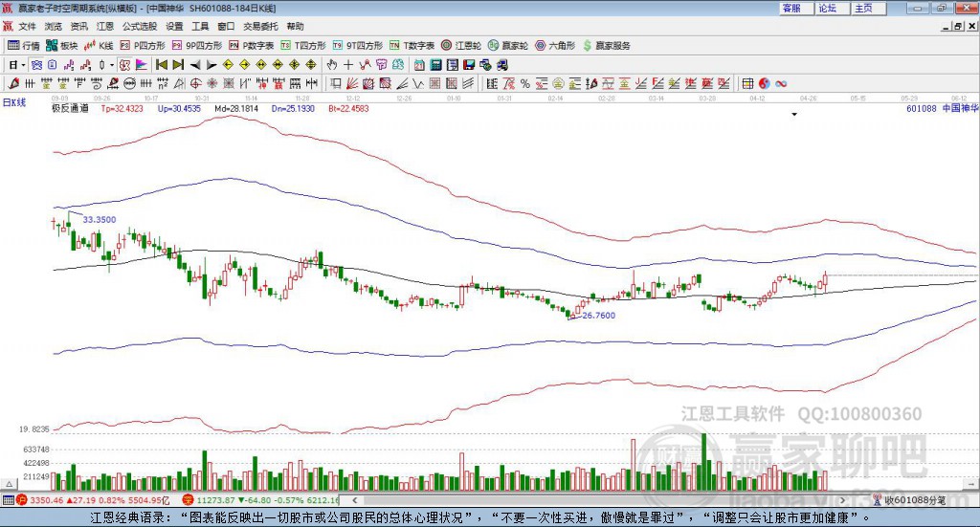Click the floppy disk save icon

pyautogui.click(x=469, y=65)
